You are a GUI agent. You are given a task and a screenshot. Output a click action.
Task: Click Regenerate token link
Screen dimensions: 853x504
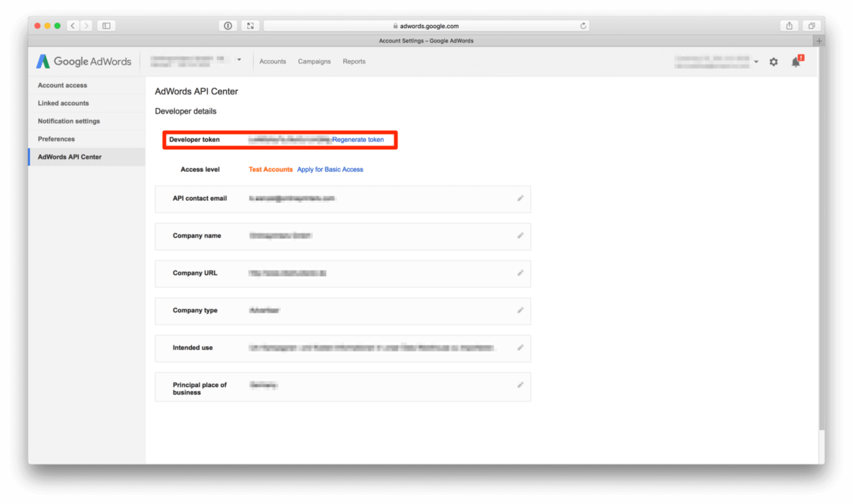pyautogui.click(x=358, y=139)
